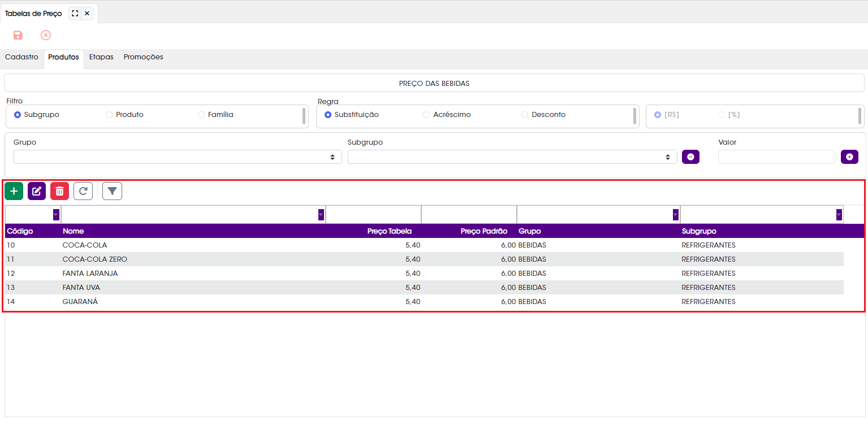The image size is (868, 425).
Task: Select the Substituição rule radio button
Action: (x=328, y=115)
